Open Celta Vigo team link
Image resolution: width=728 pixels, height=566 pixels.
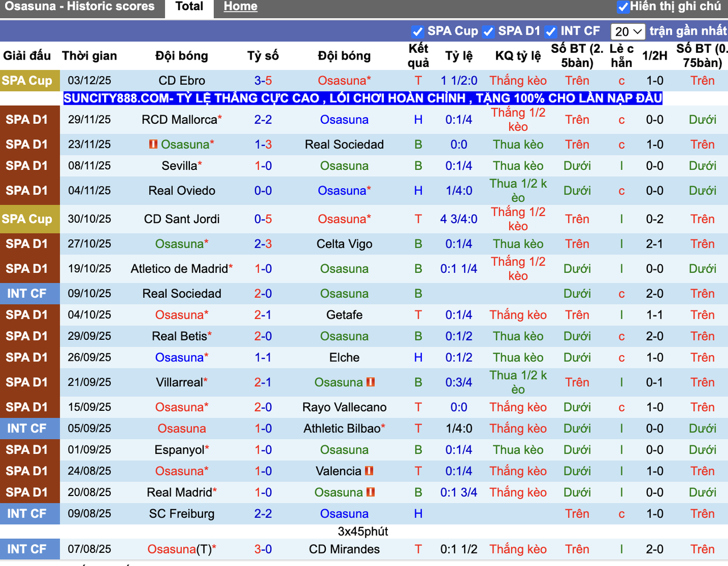click(x=344, y=244)
